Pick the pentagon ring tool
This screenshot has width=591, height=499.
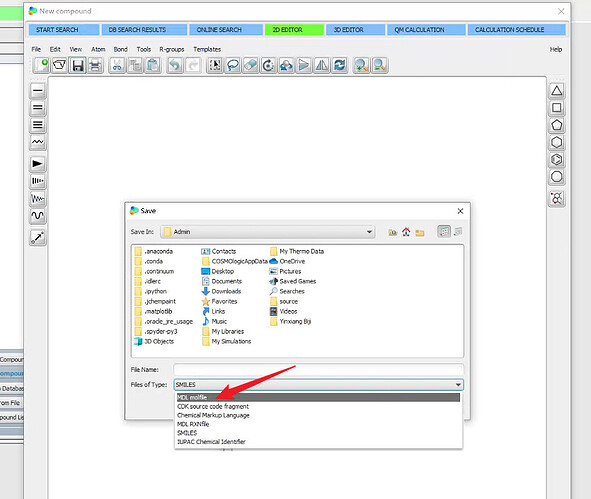(x=557, y=125)
